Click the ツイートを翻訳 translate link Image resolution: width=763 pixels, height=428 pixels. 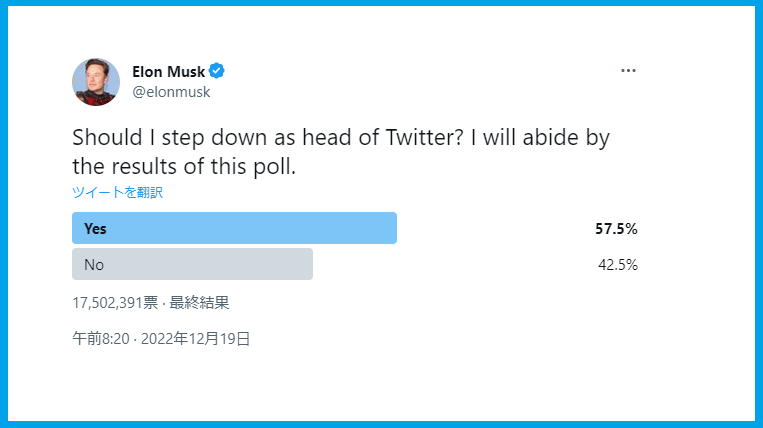click(x=117, y=193)
